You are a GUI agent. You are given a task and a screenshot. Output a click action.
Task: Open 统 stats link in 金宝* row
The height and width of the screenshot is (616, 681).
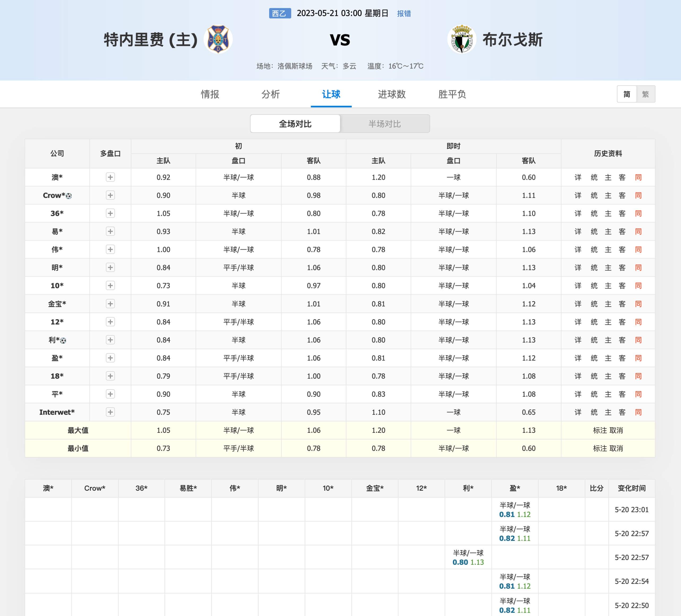pos(594,304)
